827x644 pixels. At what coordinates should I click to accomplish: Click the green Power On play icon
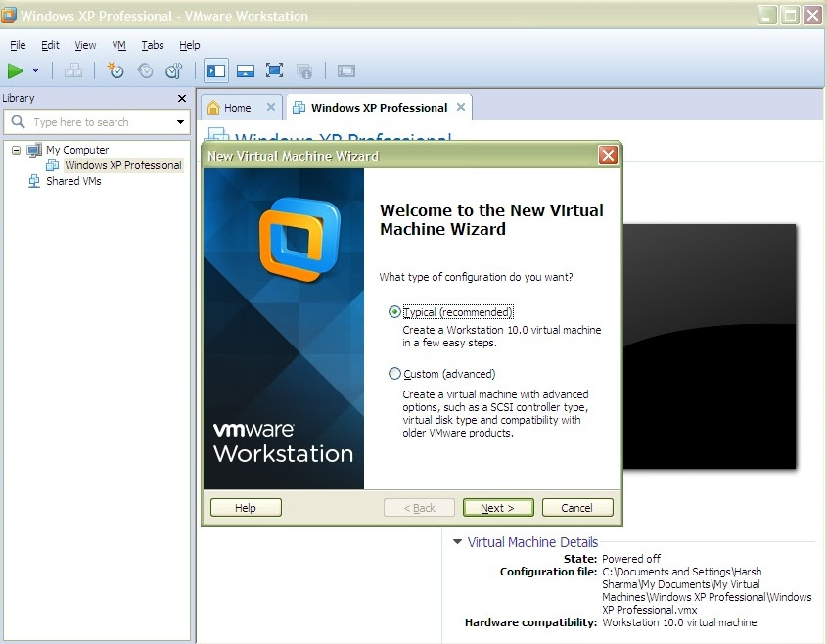point(15,70)
